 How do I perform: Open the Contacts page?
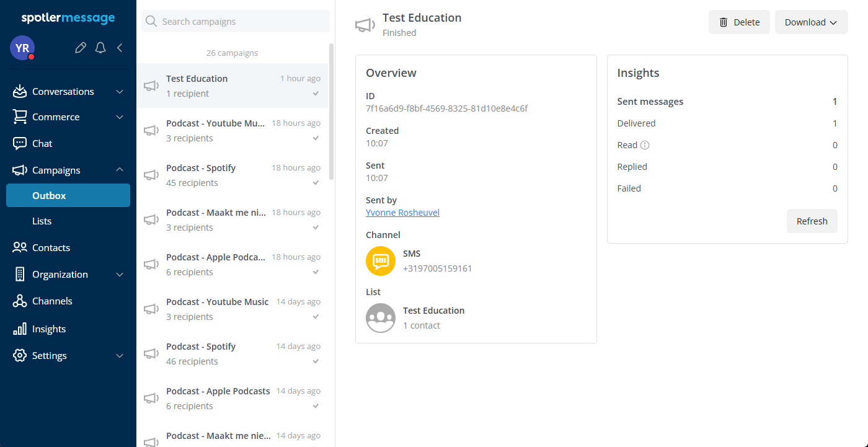(x=51, y=248)
